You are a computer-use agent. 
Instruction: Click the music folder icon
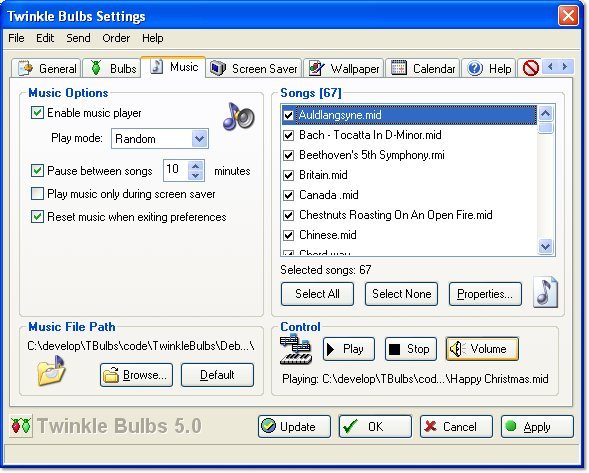[x=51, y=371]
